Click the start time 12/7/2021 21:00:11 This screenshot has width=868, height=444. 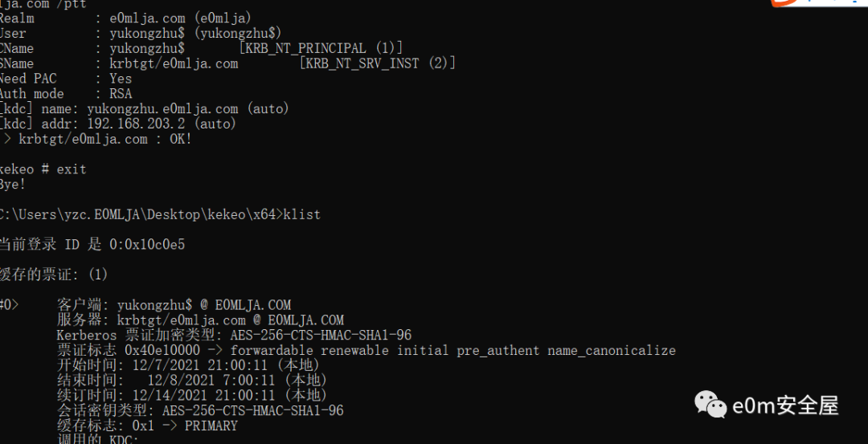pos(203,365)
